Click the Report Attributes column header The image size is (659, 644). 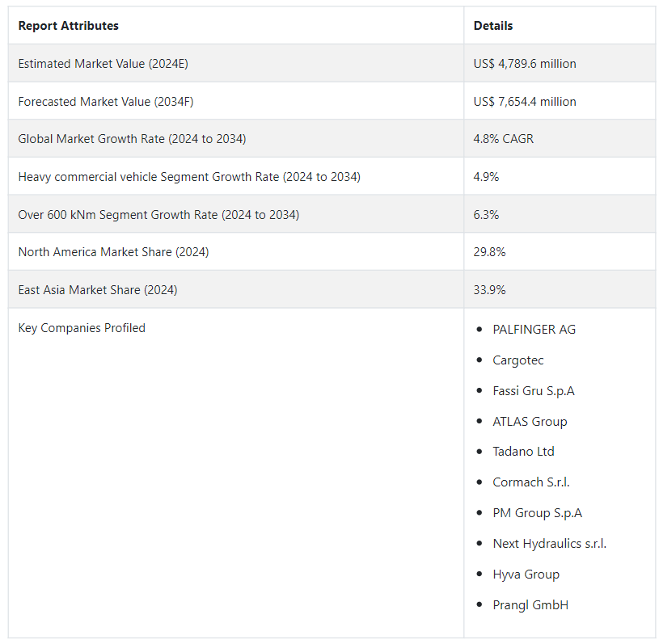coord(69,26)
